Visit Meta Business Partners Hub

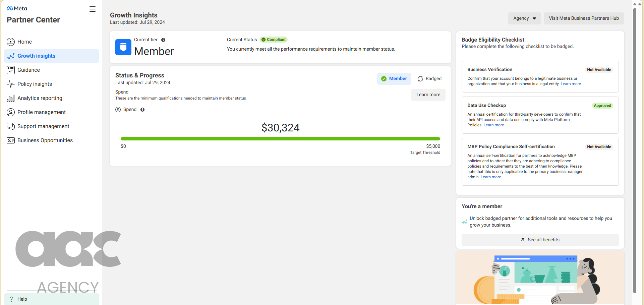584,18
